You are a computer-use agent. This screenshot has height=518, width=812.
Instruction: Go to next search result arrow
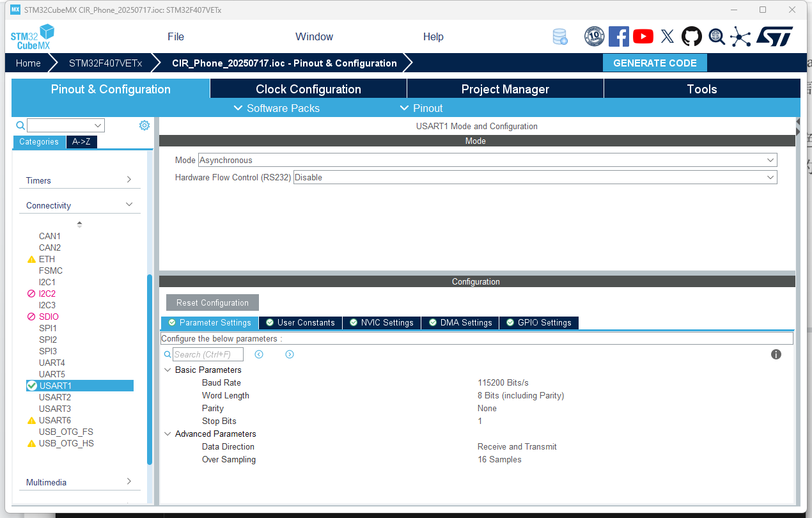click(290, 354)
